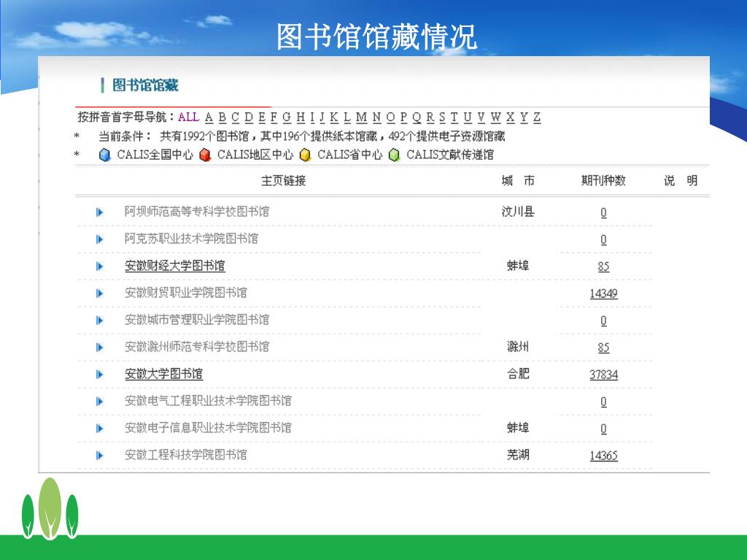Click the 期刊种数 column header
Screen dimensions: 747x560
[603, 181]
